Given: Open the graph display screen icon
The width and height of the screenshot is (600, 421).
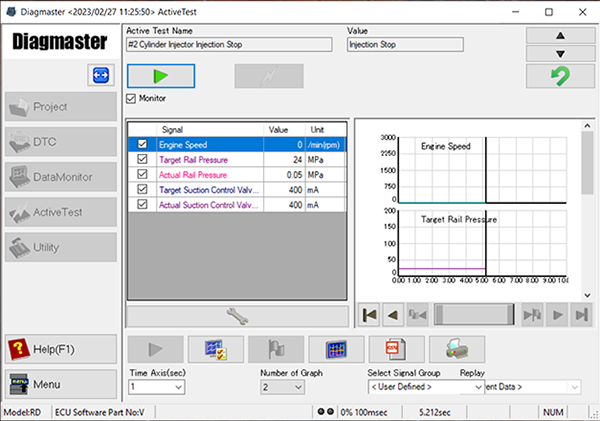Looking at the screenshot, I should [x=336, y=349].
